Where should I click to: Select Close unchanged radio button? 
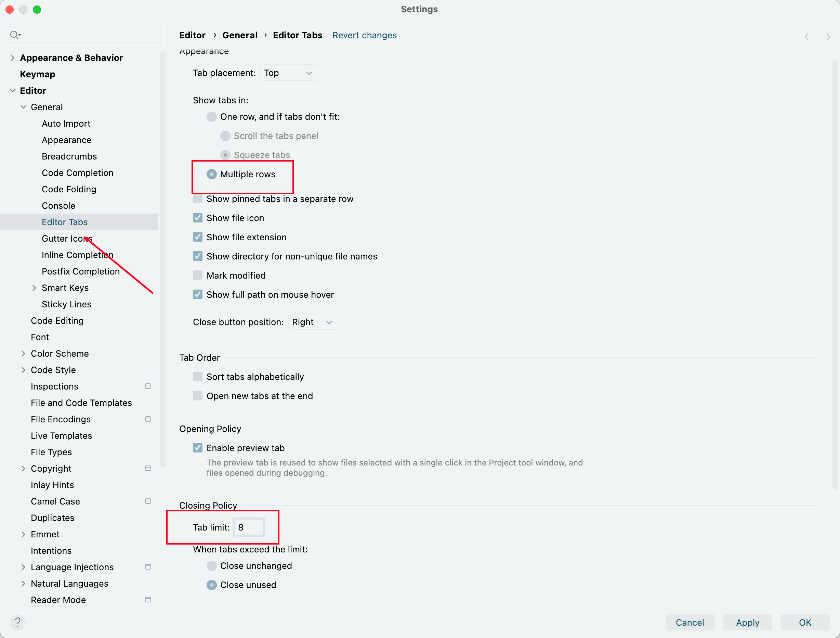pos(211,565)
